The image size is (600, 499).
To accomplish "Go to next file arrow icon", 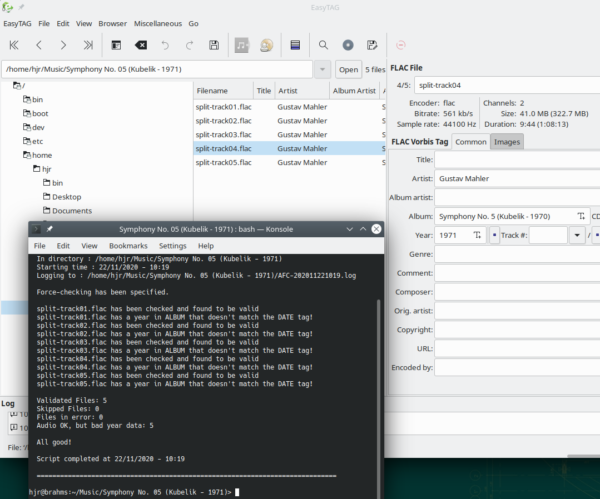I will 63,45.
